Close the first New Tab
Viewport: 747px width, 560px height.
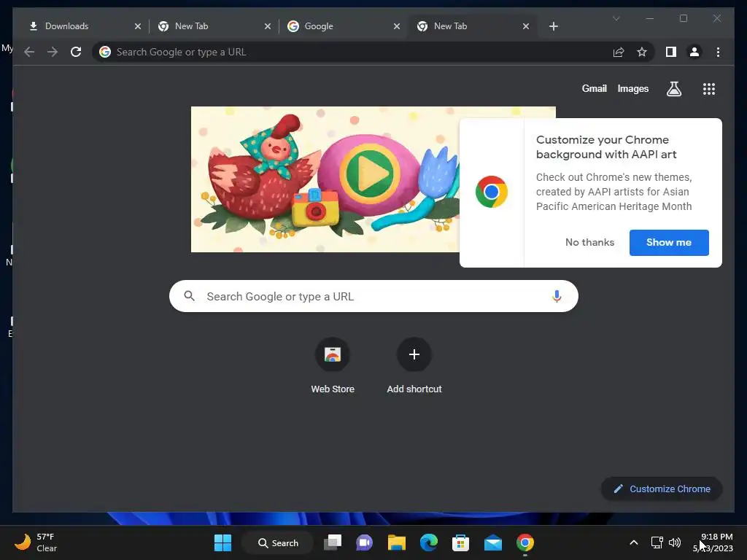pyautogui.click(x=267, y=26)
